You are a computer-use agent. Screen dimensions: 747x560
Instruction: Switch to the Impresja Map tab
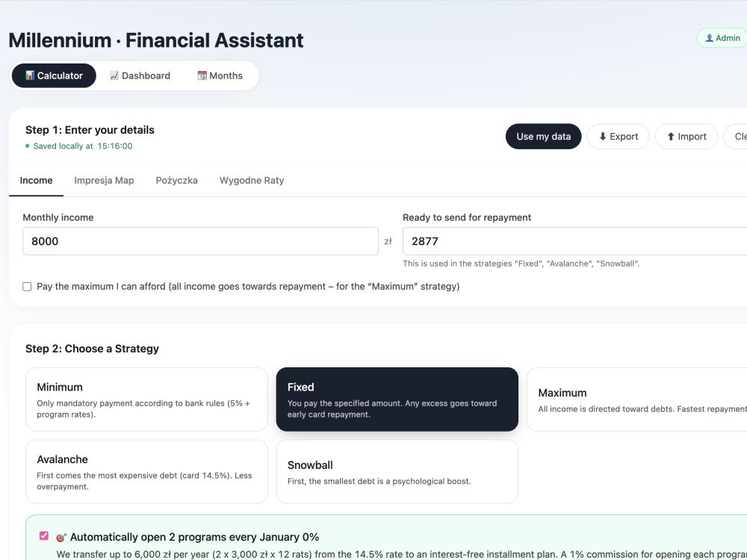coord(104,181)
